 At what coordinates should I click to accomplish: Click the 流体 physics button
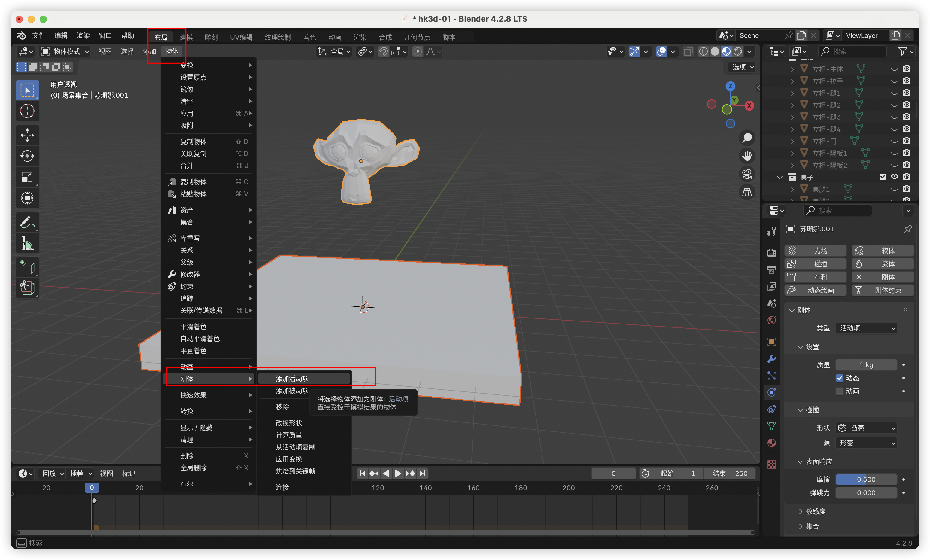tap(883, 264)
